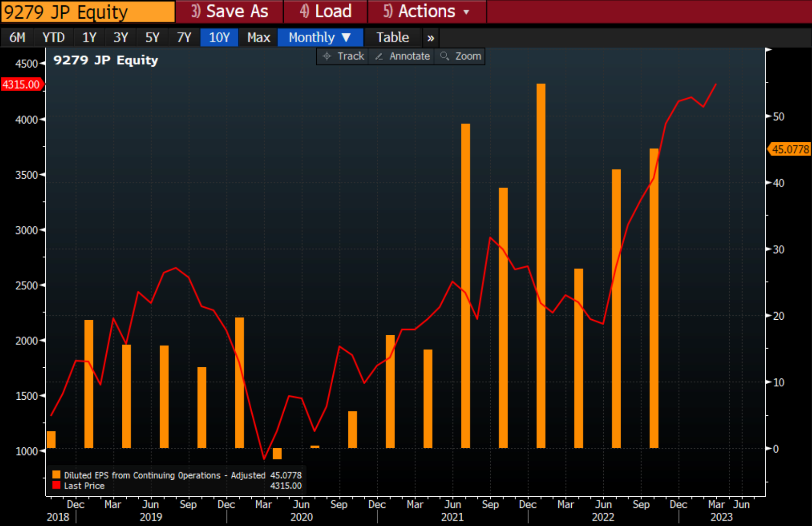Viewport: 812px width, 526px height.
Task: Activate the Zoom magnifier tool
Action: pos(444,56)
